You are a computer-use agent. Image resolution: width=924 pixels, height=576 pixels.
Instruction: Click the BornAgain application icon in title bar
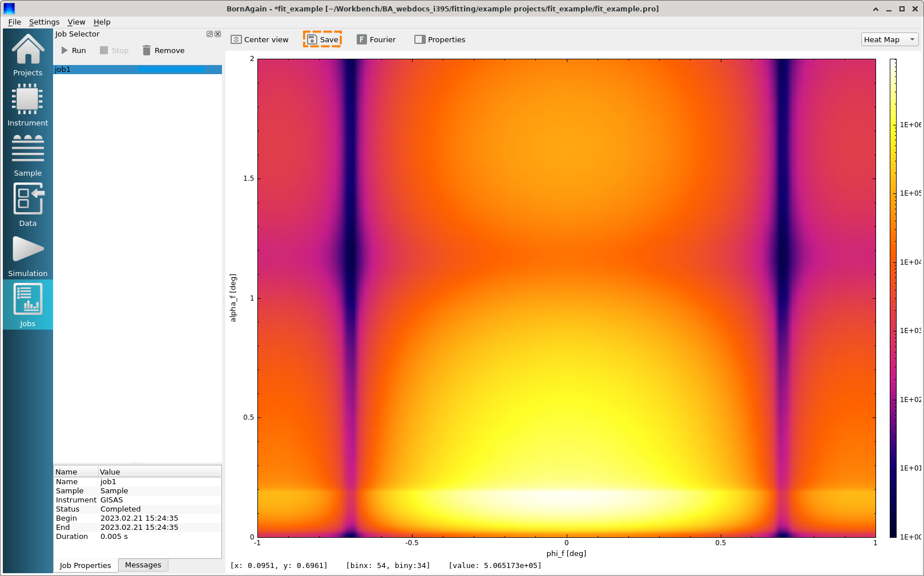[x=9, y=9]
